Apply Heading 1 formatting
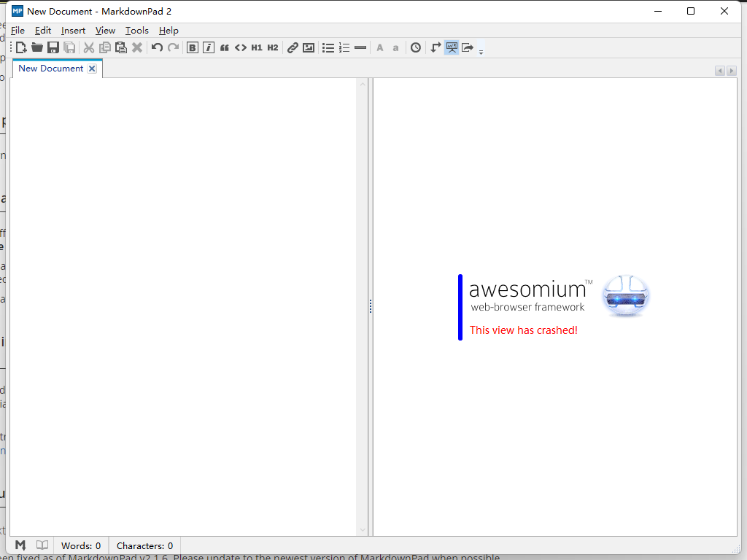The image size is (747, 560). (x=257, y=47)
